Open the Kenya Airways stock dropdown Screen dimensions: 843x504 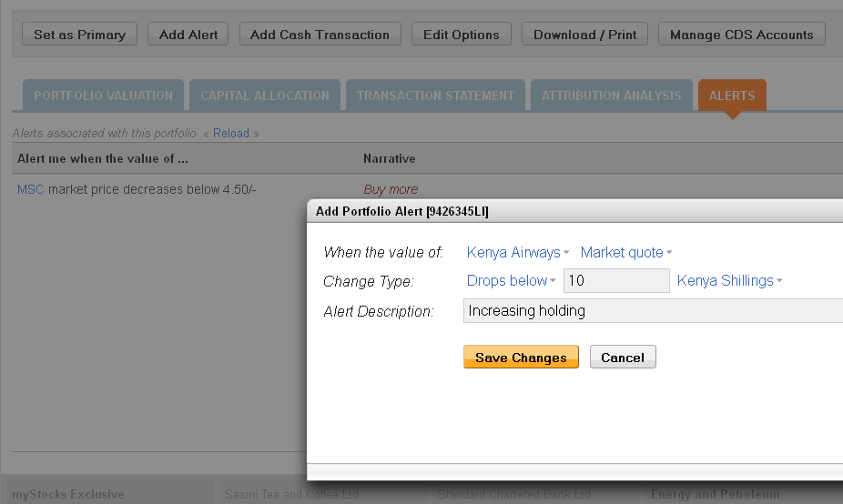click(517, 253)
